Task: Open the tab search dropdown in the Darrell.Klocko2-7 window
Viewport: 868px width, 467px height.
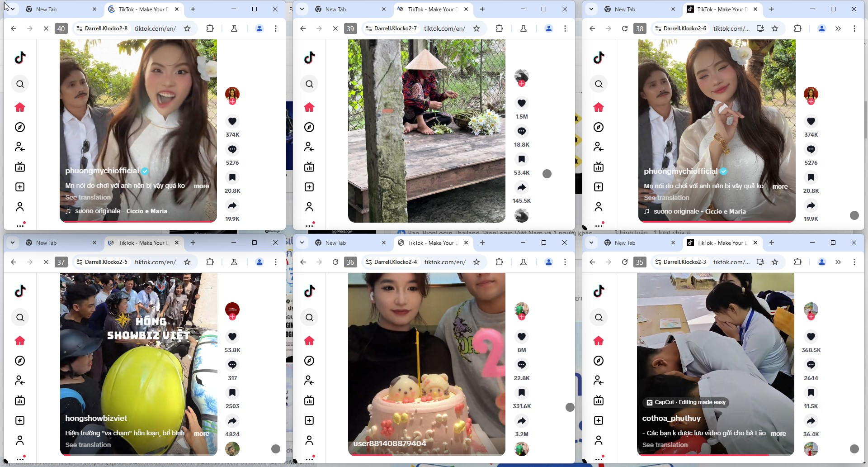Action: (x=302, y=9)
